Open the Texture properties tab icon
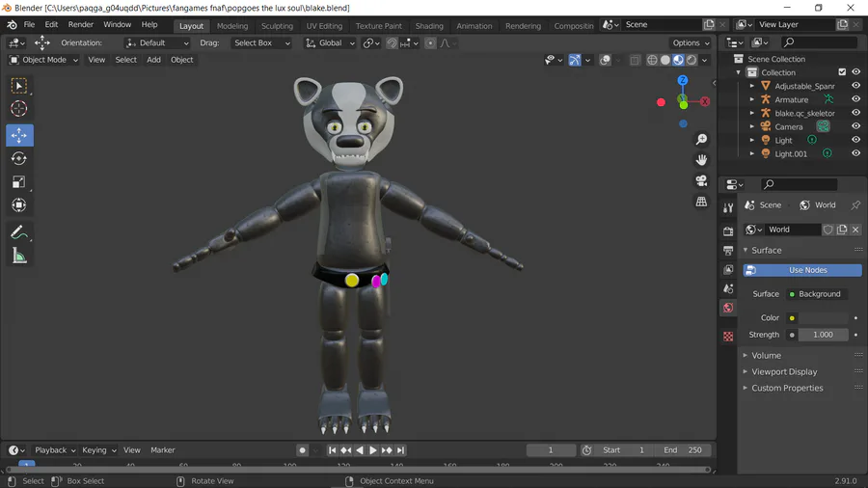868x488 pixels. 728,337
